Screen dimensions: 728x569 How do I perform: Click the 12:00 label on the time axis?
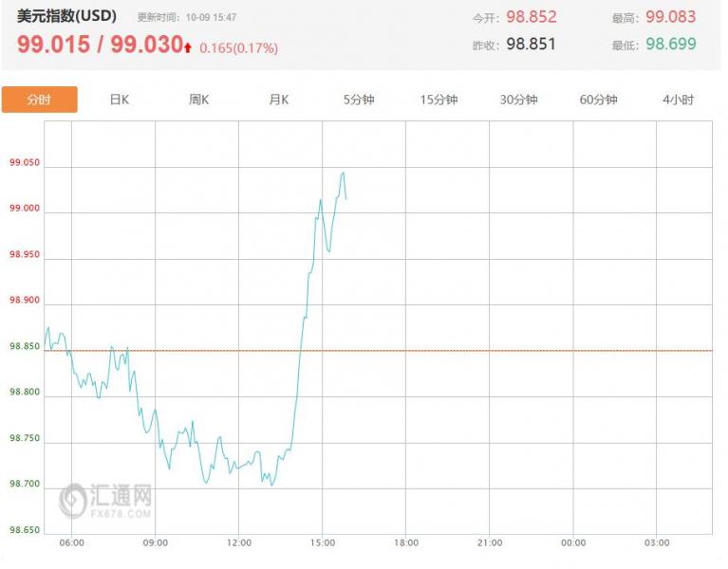pyautogui.click(x=239, y=542)
